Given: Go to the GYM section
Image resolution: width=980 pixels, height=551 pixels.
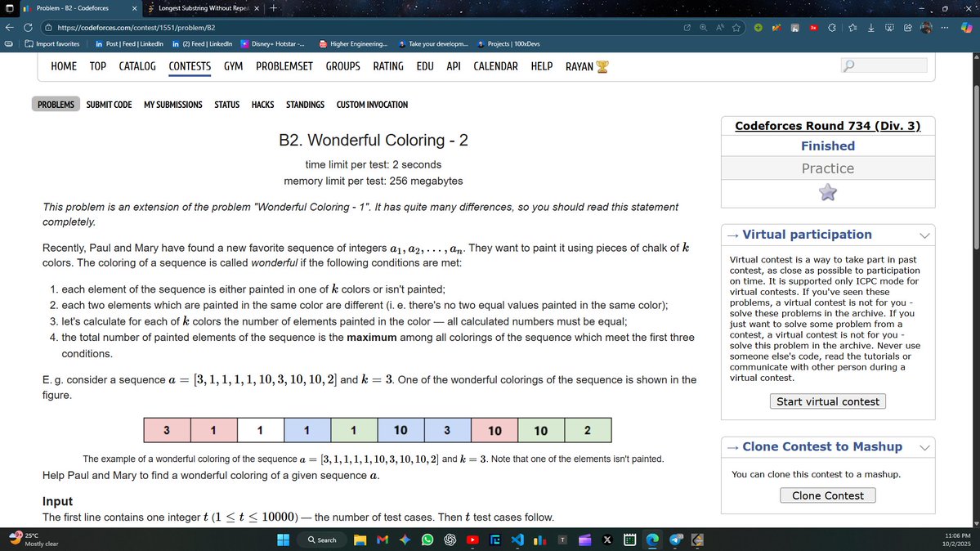Looking at the screenshot, I should pyautogui.click(x=233, y=66).
